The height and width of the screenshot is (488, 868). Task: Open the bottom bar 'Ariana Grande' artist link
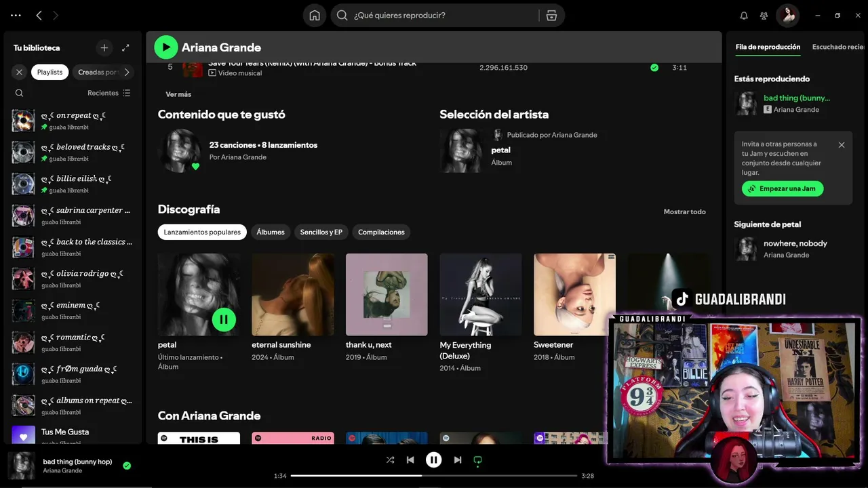pos(62,470)
